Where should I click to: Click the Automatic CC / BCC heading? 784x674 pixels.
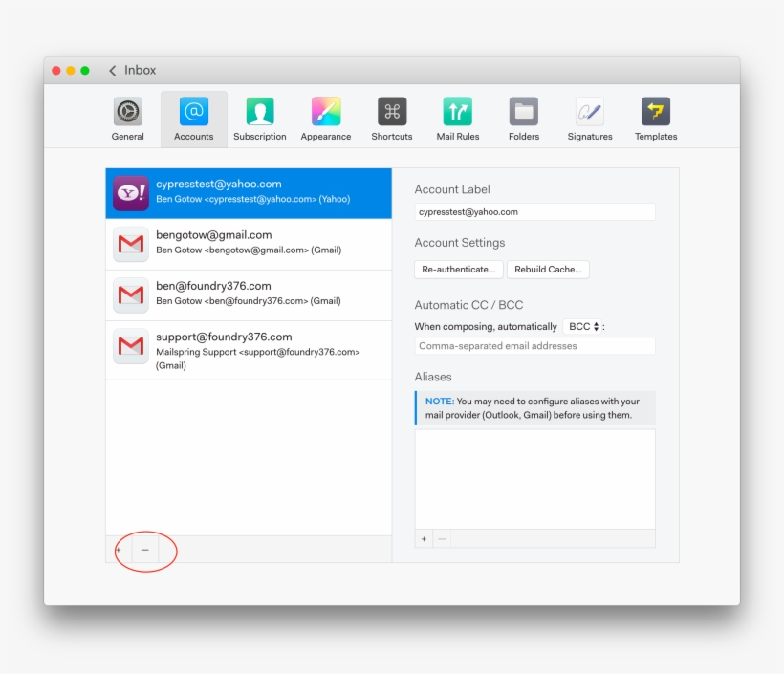[468, 305]
